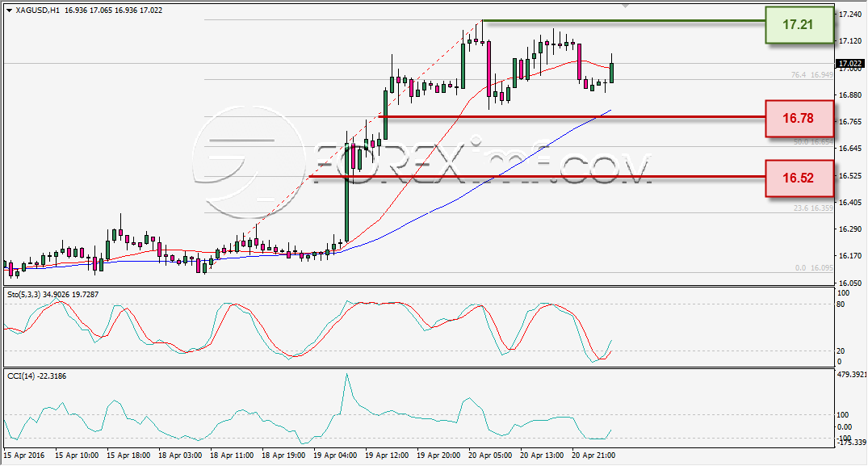
Task: Click the Fibonacci 23.6 level label 16.359
Action: [812, 208]
